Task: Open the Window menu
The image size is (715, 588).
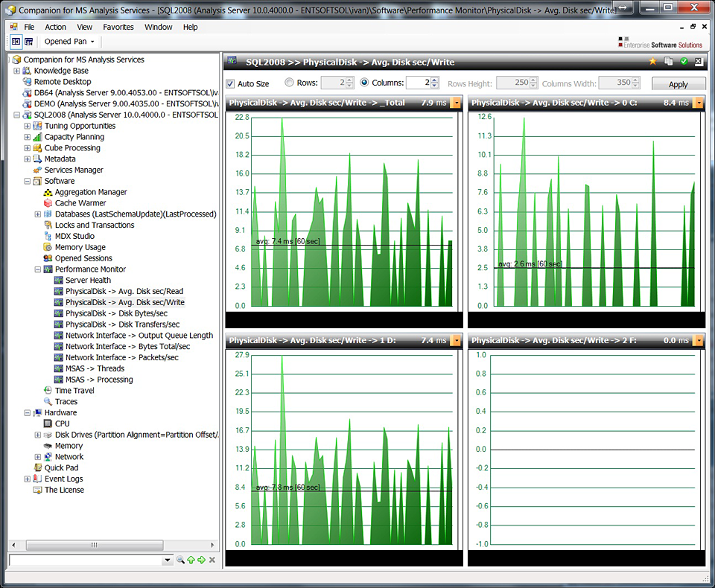Action: [x=158, y=27]
